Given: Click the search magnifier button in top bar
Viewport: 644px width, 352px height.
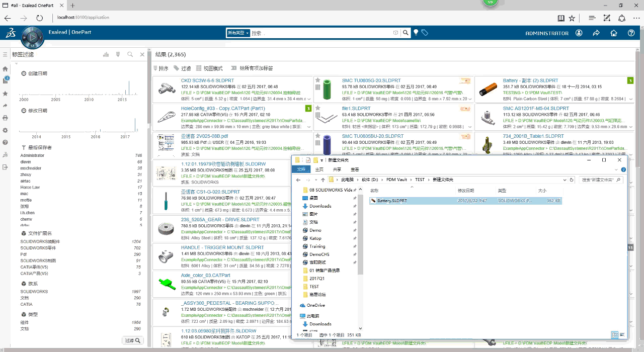Looking at the screenshot, I should (406, 33).
